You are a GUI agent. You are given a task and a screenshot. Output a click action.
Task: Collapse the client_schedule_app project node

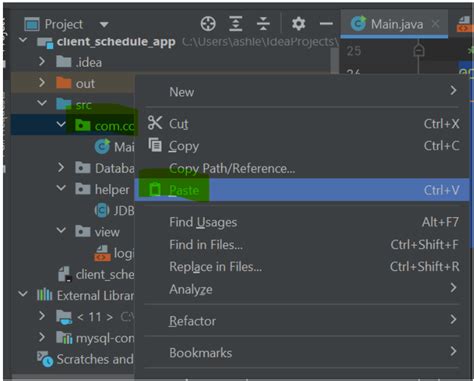23,41
